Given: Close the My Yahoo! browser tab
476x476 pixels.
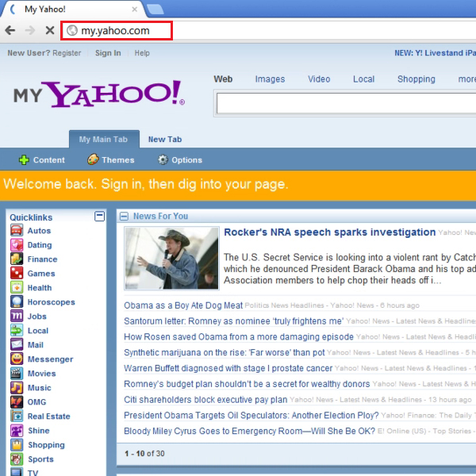Looking at the screenshot, I should tap(135, 10).
